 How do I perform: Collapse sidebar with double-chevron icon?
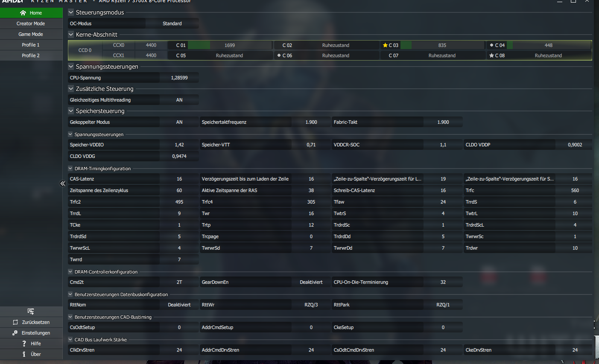[x=63, y=183]
